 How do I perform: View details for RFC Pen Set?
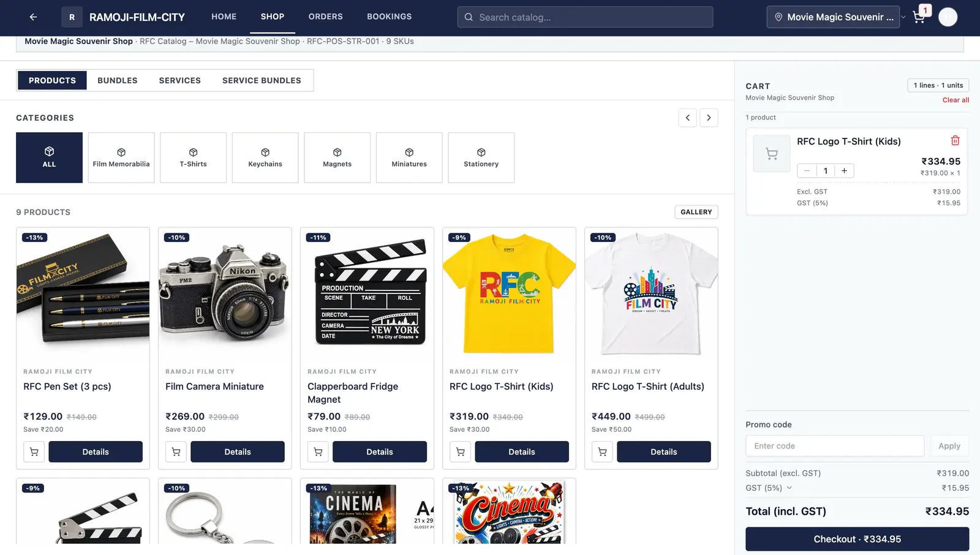tap(96, 452)
